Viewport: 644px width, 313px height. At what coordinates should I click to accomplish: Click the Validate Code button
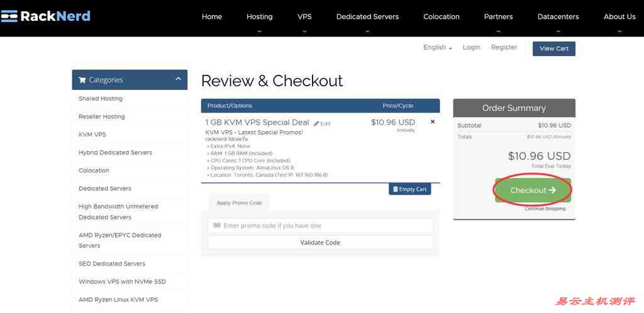point(320,242)
